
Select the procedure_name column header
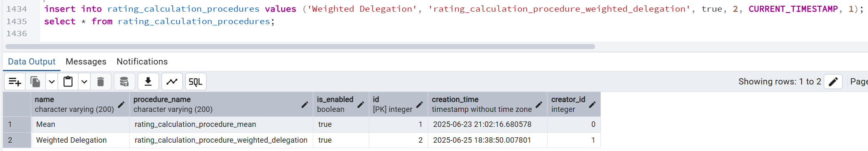(x=221, y=104)
